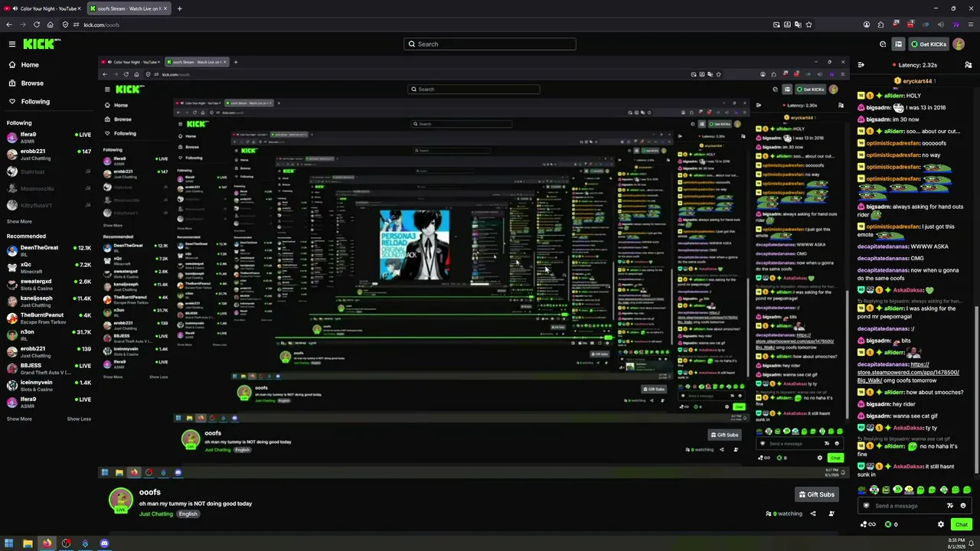Click the English tag under the outermost stream title
Screen dimensions: 980x551
188,514
